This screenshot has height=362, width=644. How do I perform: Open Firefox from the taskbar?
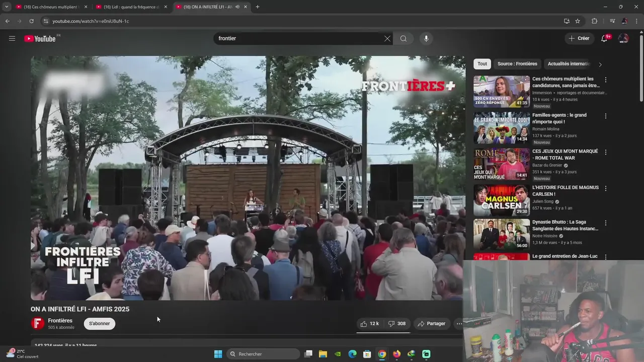tap(396, 354)
